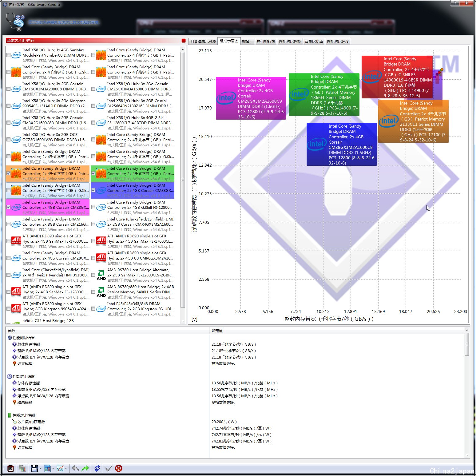
Task: Click the Intel logo in the orange chart box
Action: pyautogui.click(x=389, y=121)
